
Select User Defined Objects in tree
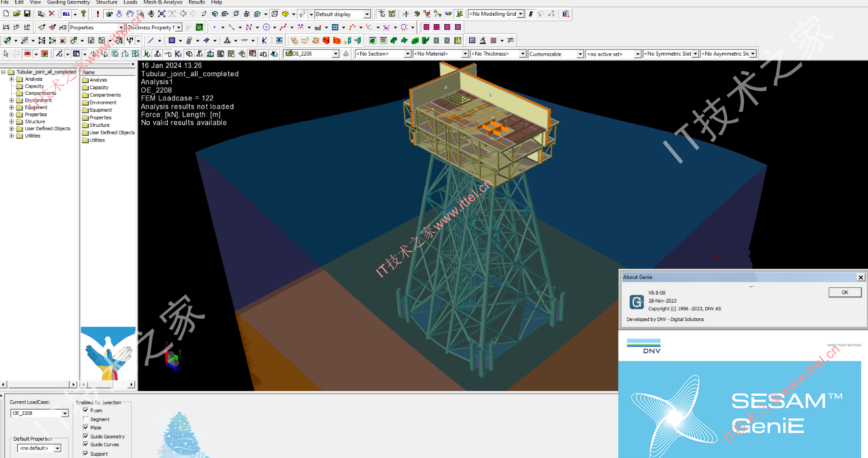pyautogui.click(x=48, y=129)
